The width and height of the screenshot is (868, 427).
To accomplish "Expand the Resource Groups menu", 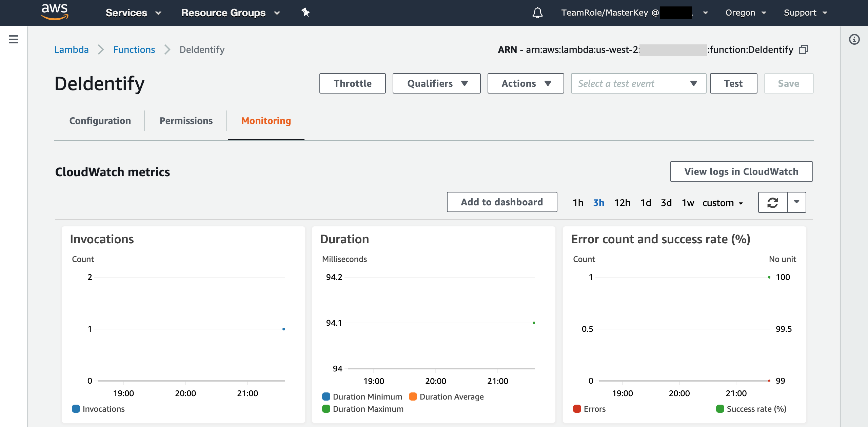I will [x=231, y=13].
